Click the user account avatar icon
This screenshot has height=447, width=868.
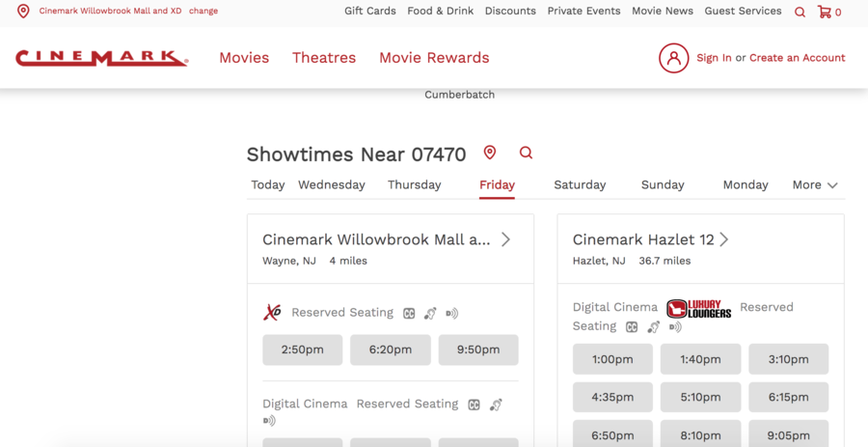674,58
